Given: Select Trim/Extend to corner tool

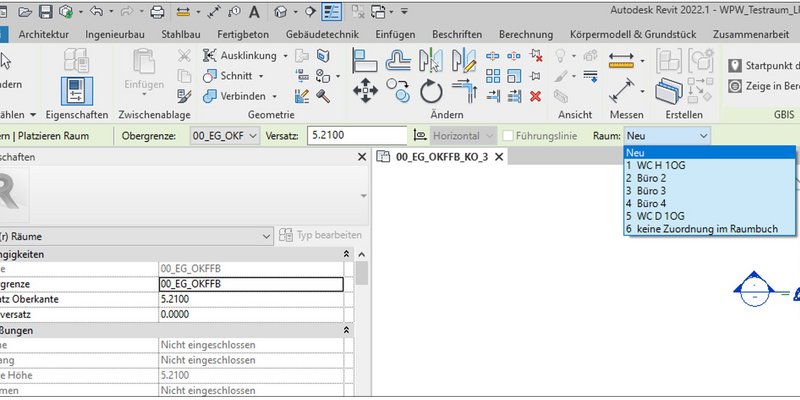Looking at the screenshot, I should (x=464, y=91).
